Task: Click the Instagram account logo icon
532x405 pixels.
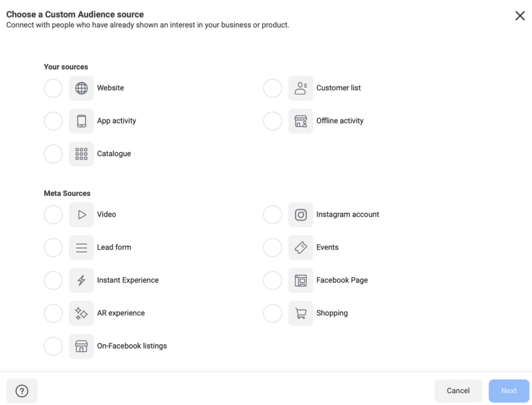Action: (x=300, y=215)
